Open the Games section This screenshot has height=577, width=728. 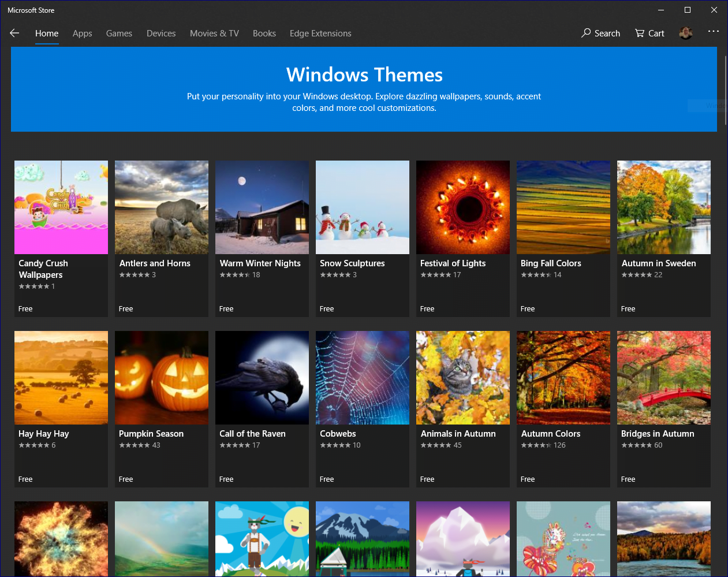click(x=119, y=33)
